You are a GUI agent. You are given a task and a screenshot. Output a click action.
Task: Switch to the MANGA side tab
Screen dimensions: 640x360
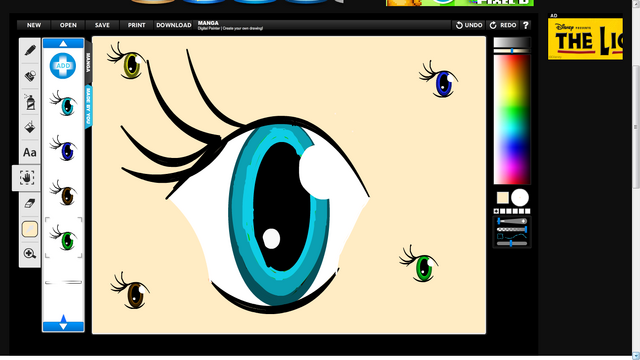[x=88, y=62]
